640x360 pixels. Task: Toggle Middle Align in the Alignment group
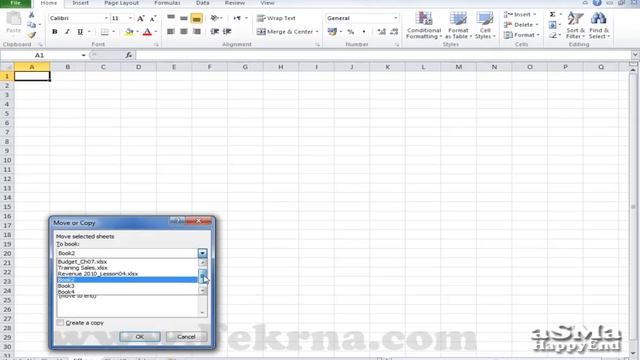[184, 18]
